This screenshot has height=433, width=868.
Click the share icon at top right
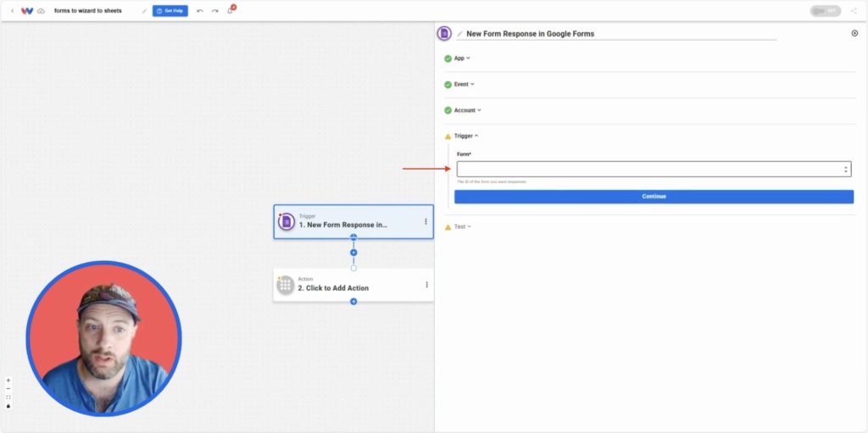[854, 10]
